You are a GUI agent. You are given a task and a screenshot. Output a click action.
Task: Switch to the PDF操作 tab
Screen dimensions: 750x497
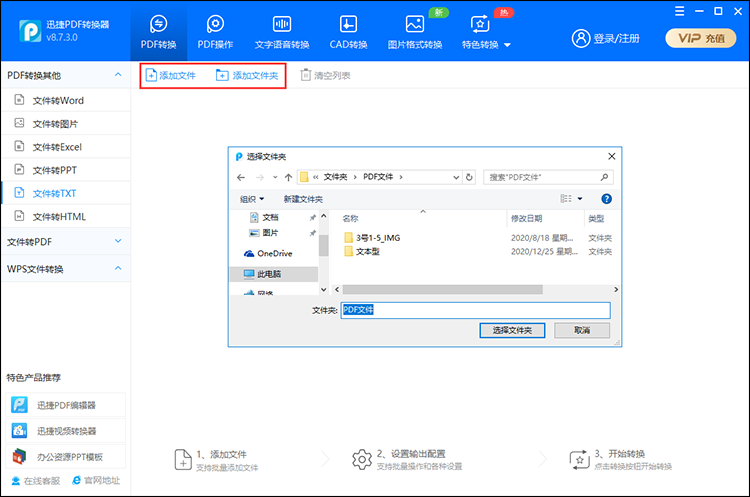(215, 32)
